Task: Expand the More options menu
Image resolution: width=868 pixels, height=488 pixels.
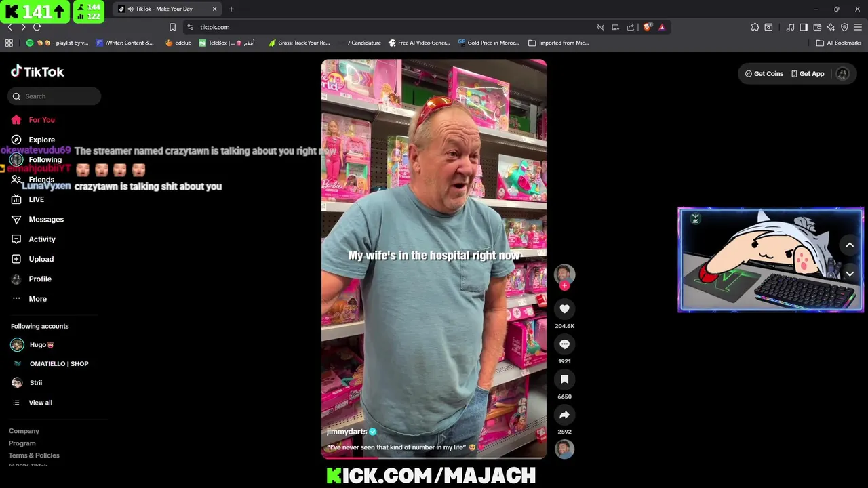Action: click(x=37, y=299)
